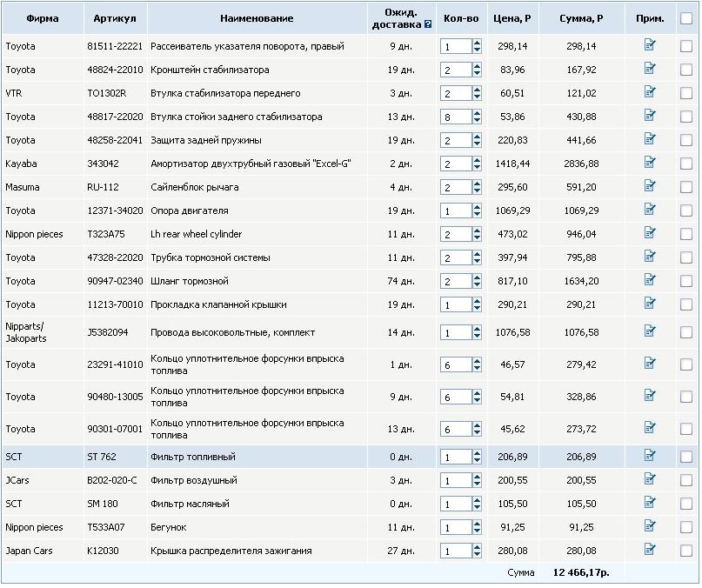
Task: Open note icon for Фильтр топливный row
Action: click(650, 456)
